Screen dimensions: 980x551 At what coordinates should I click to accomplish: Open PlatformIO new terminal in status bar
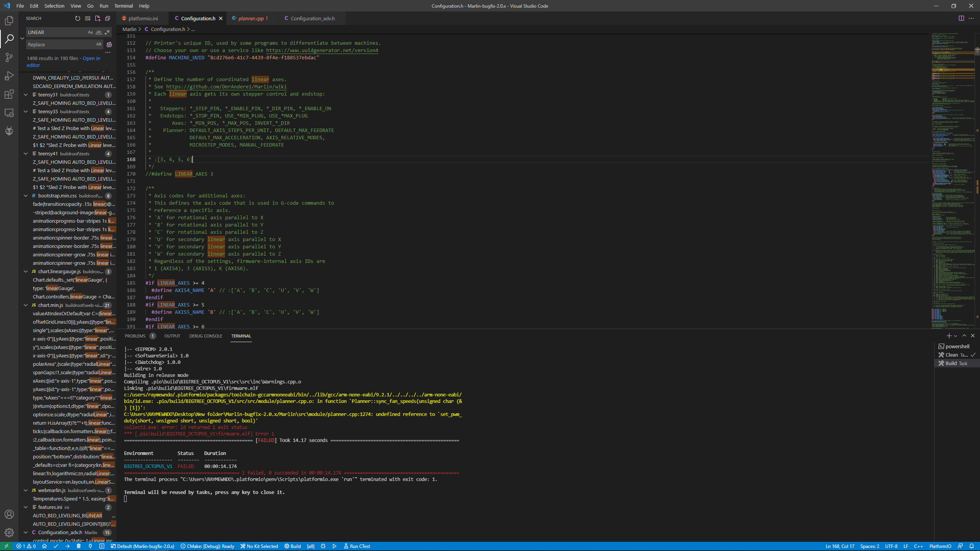tap(102, 546)
